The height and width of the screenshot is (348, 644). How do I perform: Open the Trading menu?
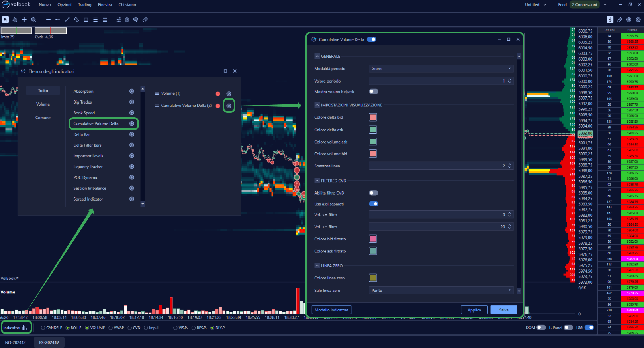pos(84,5)
